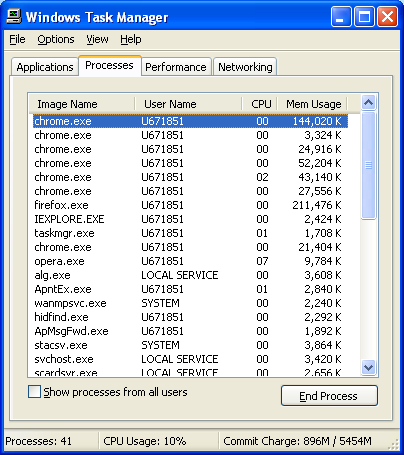Select the Processes tab

click(x=110, y=65)
